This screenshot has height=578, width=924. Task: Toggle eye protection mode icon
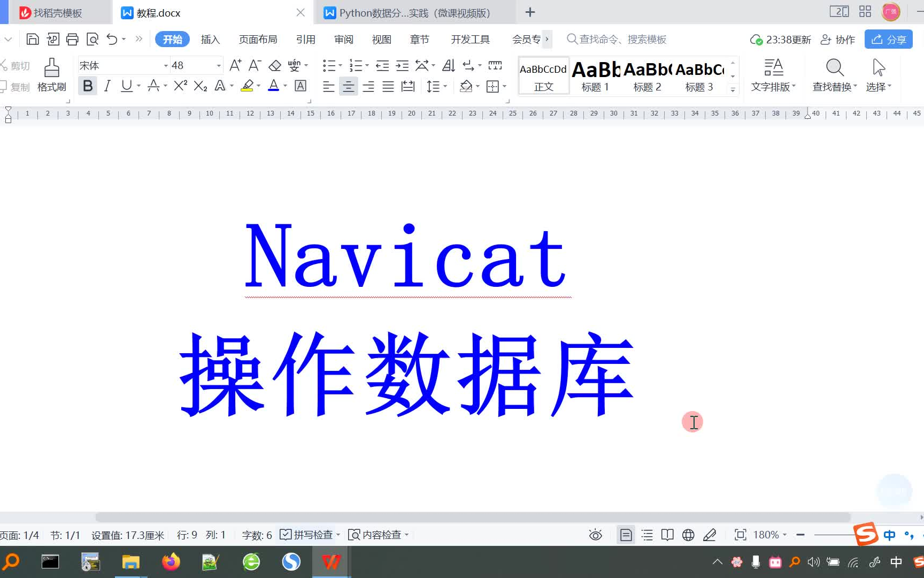point(595,535)
